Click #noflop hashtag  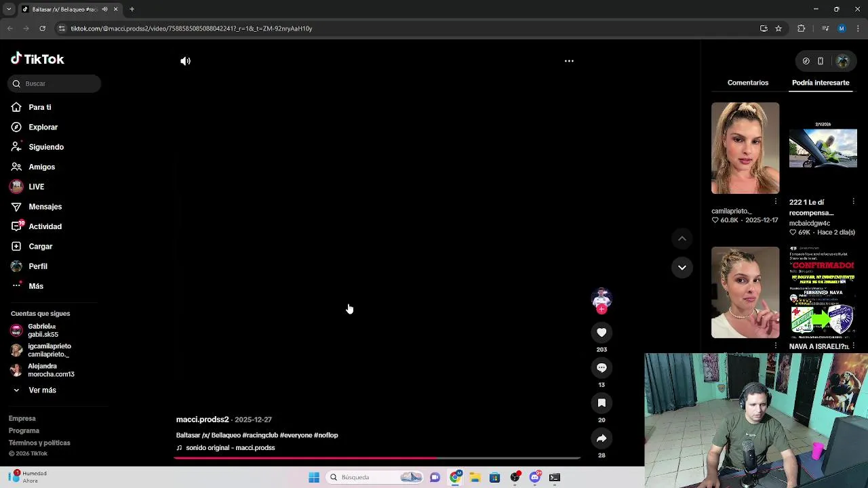(326, 435)
